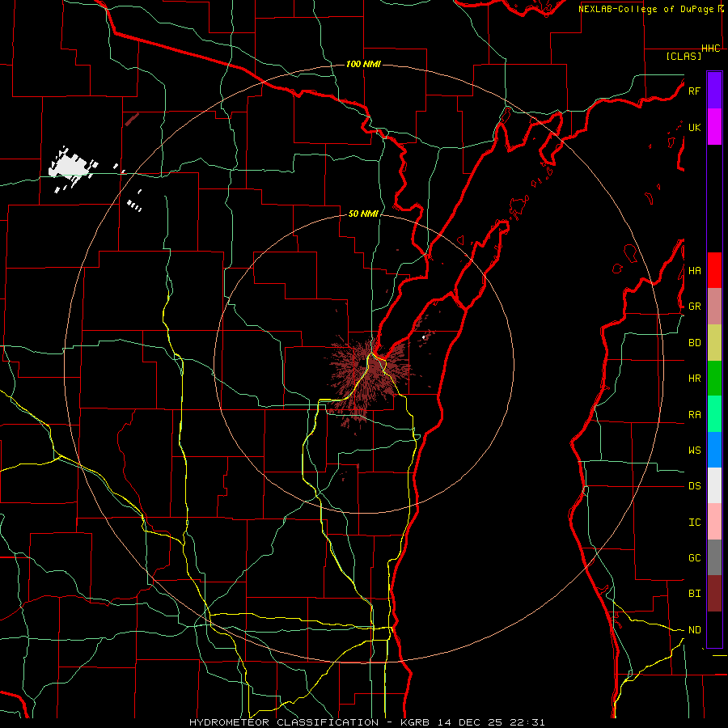This screenshot has width=728, height=728.
Task: Click the DS legend label
Action: 694,485
